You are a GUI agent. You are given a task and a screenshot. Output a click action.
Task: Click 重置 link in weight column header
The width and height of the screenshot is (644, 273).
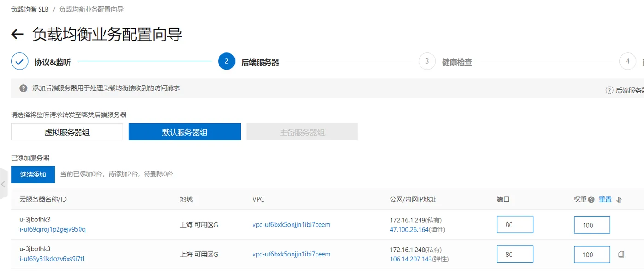click(x=605, y=199)
